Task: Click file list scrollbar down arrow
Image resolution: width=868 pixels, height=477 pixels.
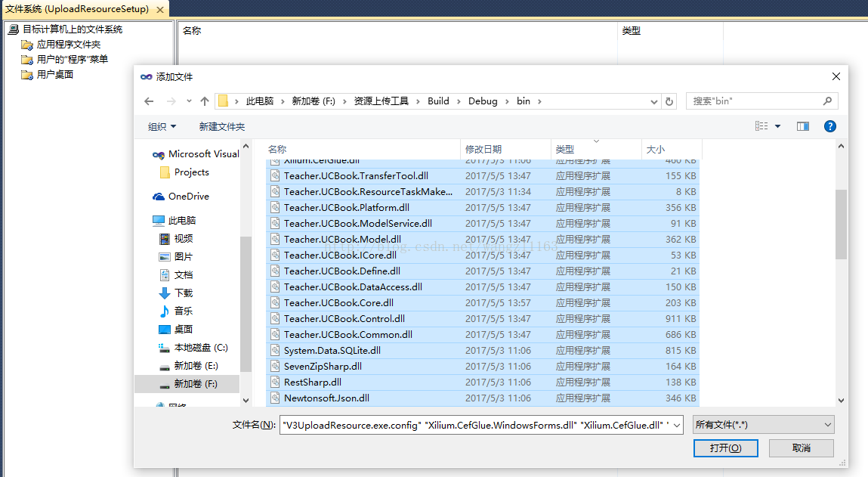Action: click(841, 400)
